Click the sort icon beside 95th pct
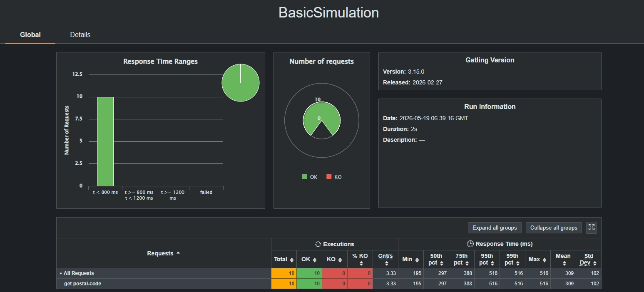This screenshot has width=644, height=292. pyautogui.click(x=492, y=264)
